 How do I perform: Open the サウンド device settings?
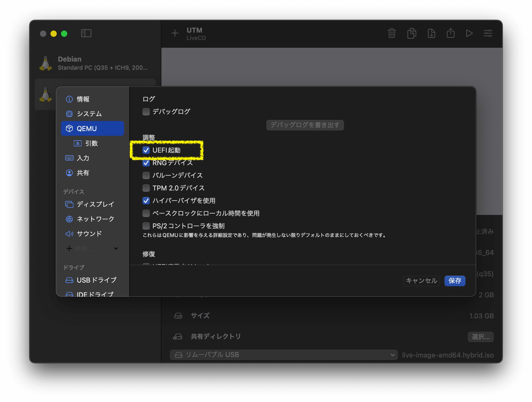pyautogui.click(x=92, y=234)
